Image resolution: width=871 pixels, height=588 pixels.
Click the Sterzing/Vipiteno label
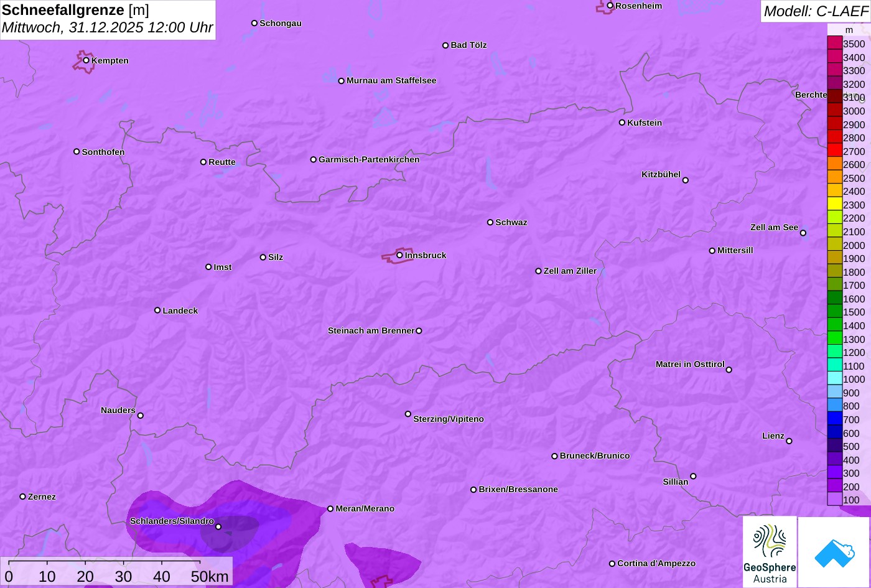tap(449, 419)
